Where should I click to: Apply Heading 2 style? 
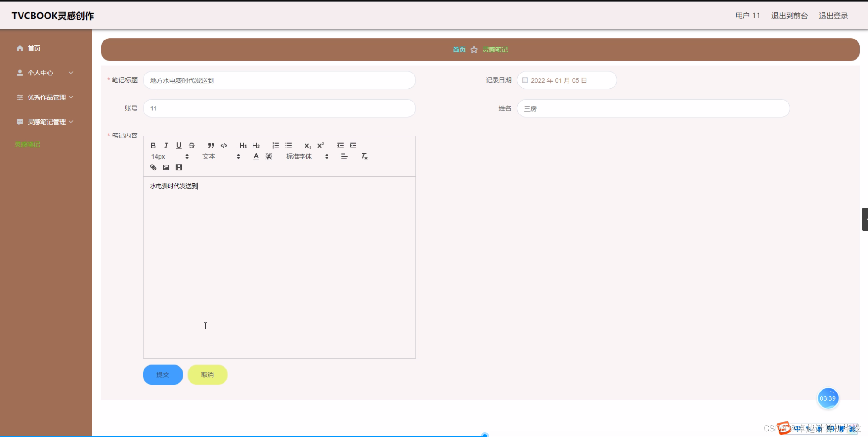(x=256, y=146)
